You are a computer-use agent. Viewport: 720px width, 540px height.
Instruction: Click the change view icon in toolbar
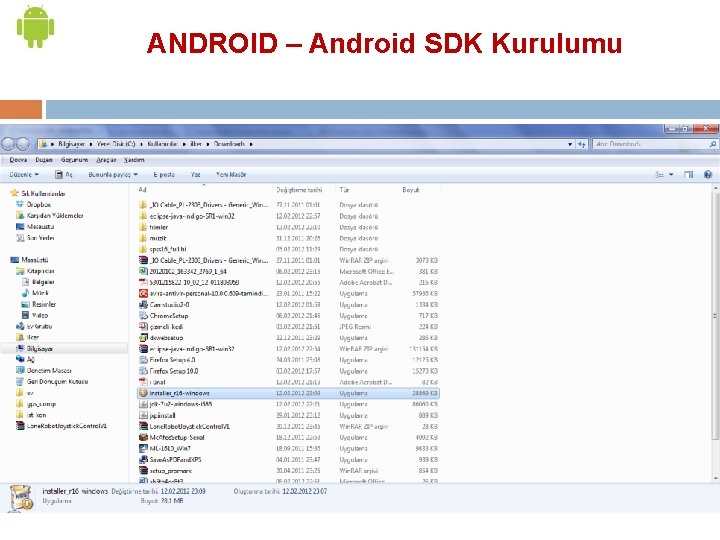[659, 174]
